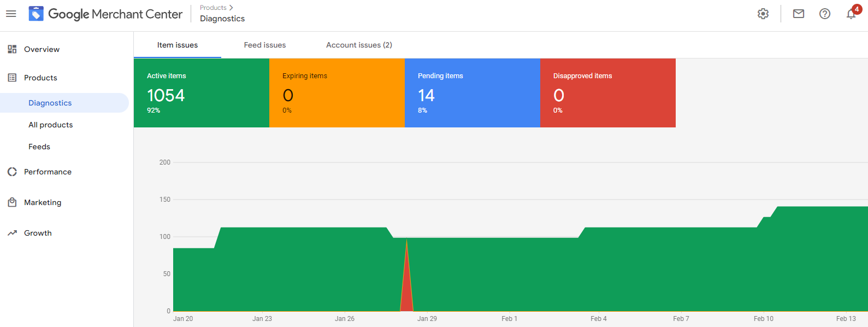Viewport: 868px width, 327px height.
Task: Click the Jan 29 axis label
Action: [427, 319]
